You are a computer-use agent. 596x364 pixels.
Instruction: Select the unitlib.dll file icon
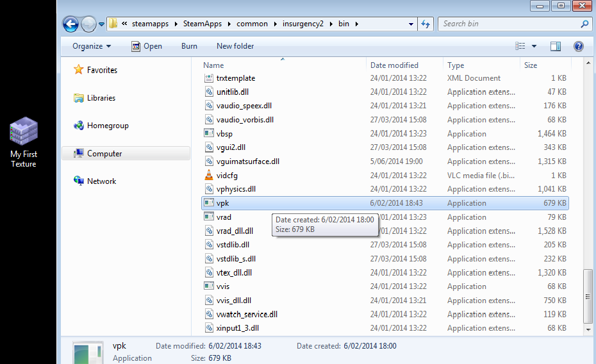click(x=209, y=92)
